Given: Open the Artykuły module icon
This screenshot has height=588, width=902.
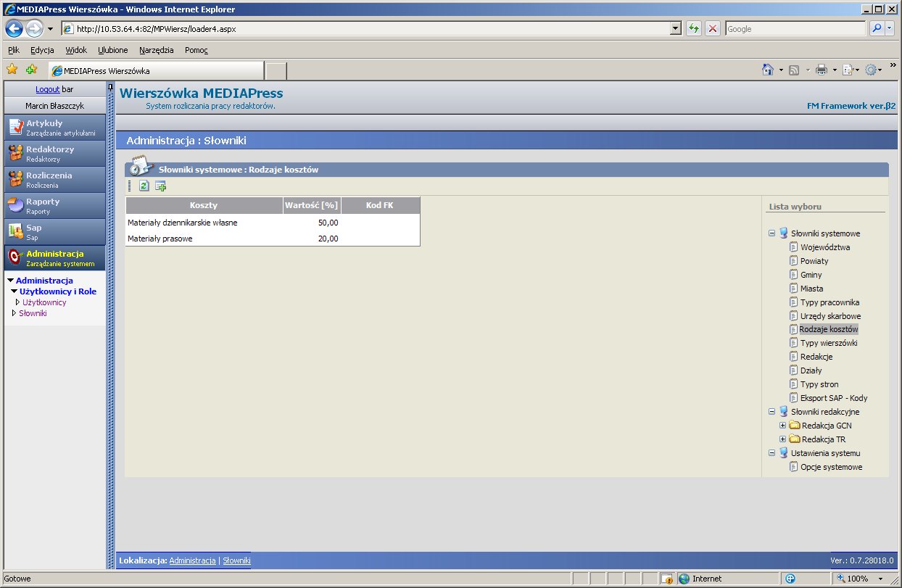Looking at the screenshot, I should click(x=15, y=128).
